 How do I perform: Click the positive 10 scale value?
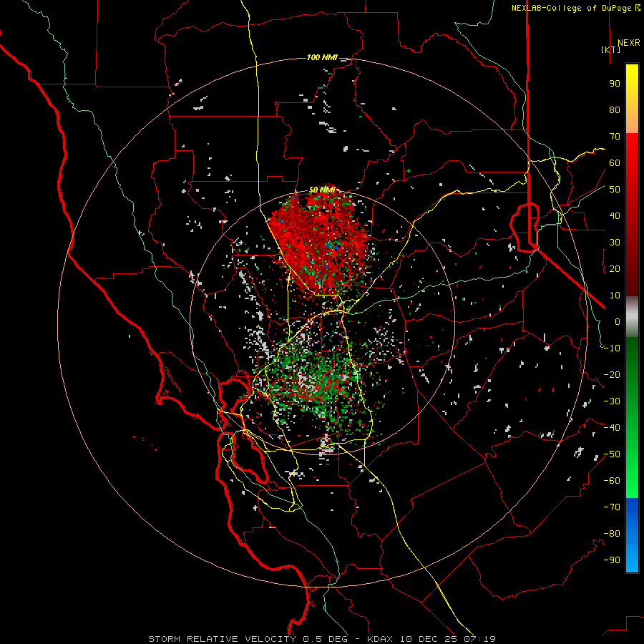point(615,296)
